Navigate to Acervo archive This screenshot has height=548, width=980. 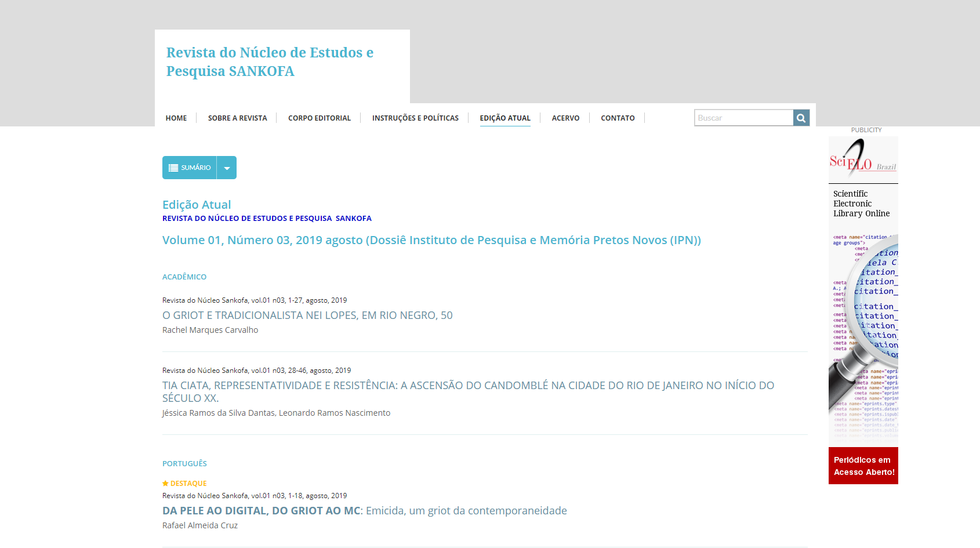pyautogui.click(x=565, y=118)
